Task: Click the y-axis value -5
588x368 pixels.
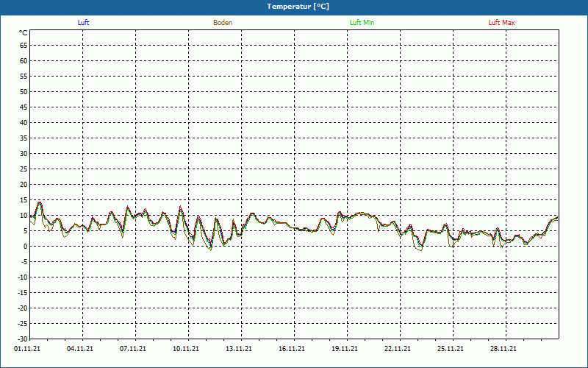Action: tap(24, 262)
